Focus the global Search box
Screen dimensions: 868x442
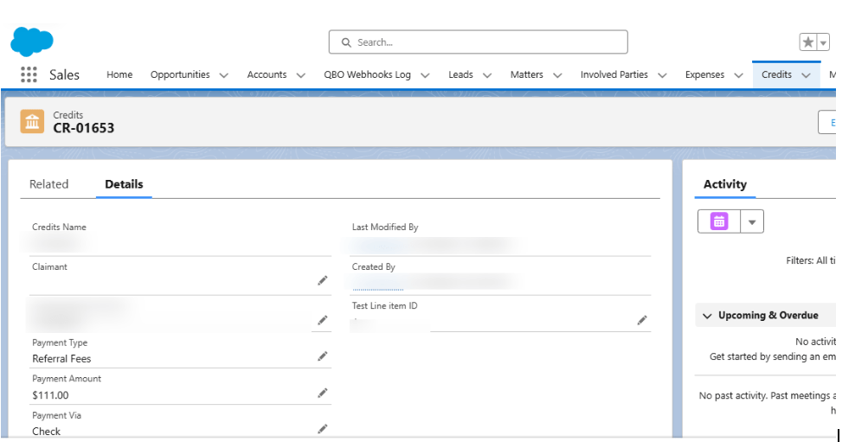click(479, 42)
